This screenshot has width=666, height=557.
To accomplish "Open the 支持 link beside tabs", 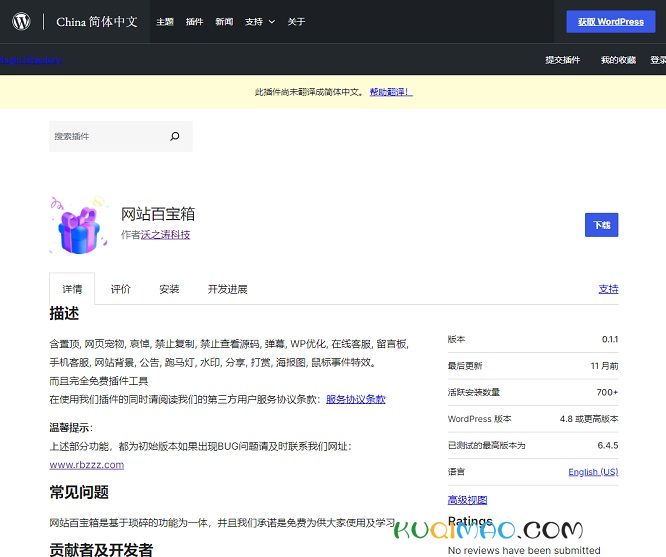I will pyautogui.click(x=608, y=289).
